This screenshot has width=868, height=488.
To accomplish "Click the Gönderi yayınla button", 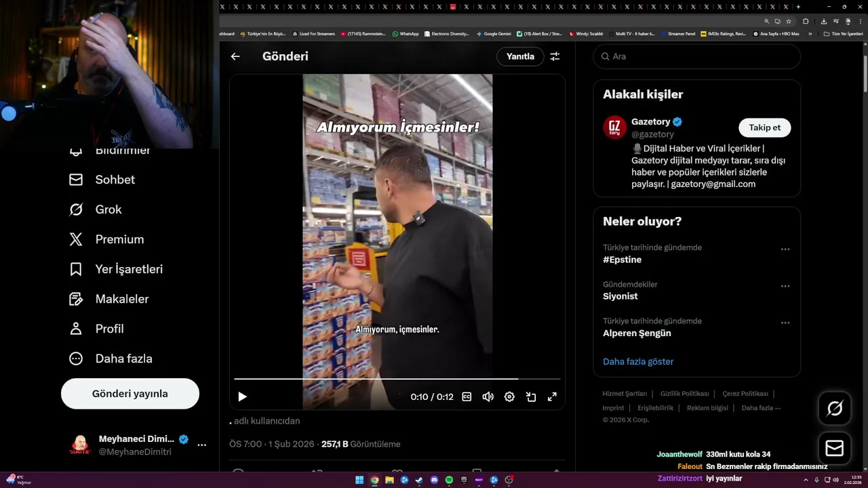I will 130,394.
